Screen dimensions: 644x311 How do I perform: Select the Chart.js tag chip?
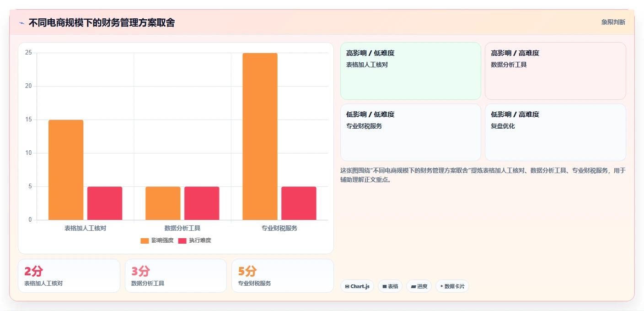tap(357, 286)
